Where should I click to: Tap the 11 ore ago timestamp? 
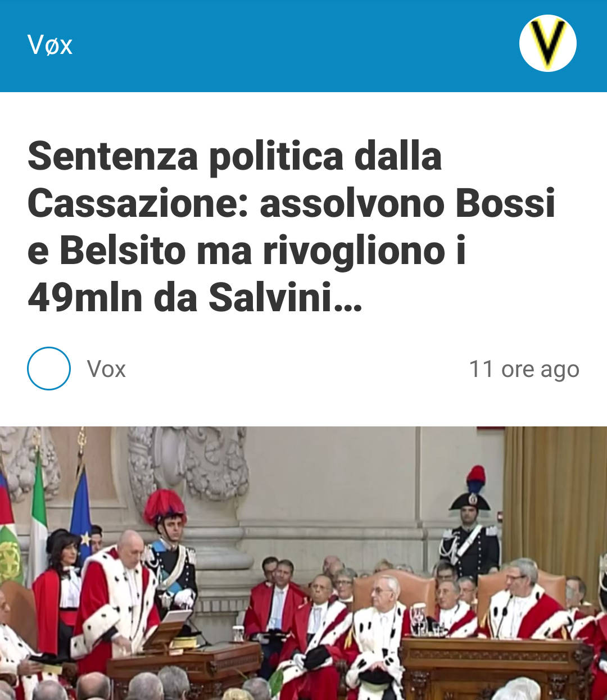click(x=524, y=369)
